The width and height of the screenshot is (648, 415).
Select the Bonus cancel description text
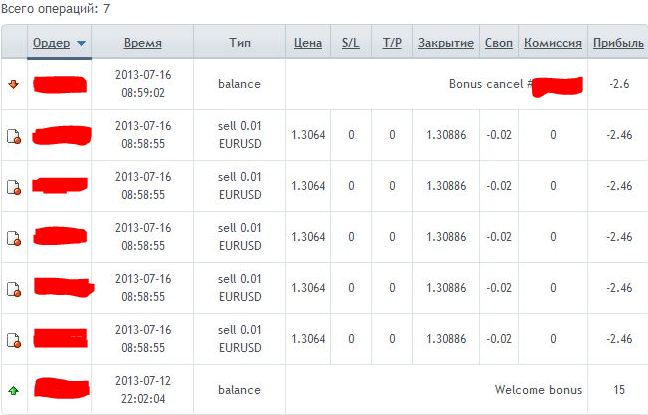490,84
